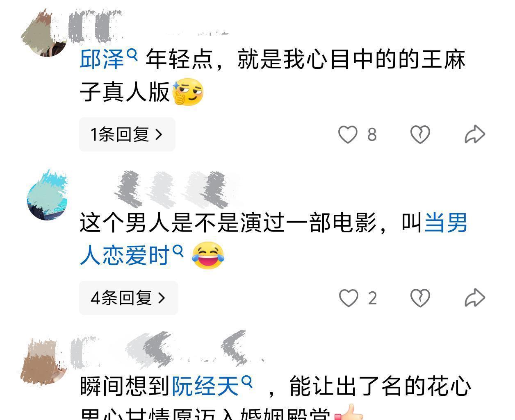
Task: Share the 王麻子真人版 comment
Action: [x=475, y=134]
